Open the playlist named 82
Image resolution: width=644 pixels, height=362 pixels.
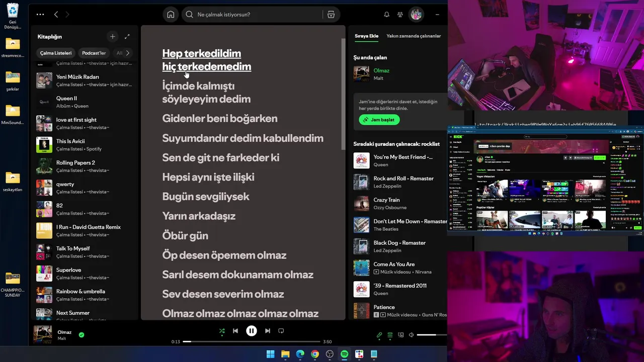point(85,209)
